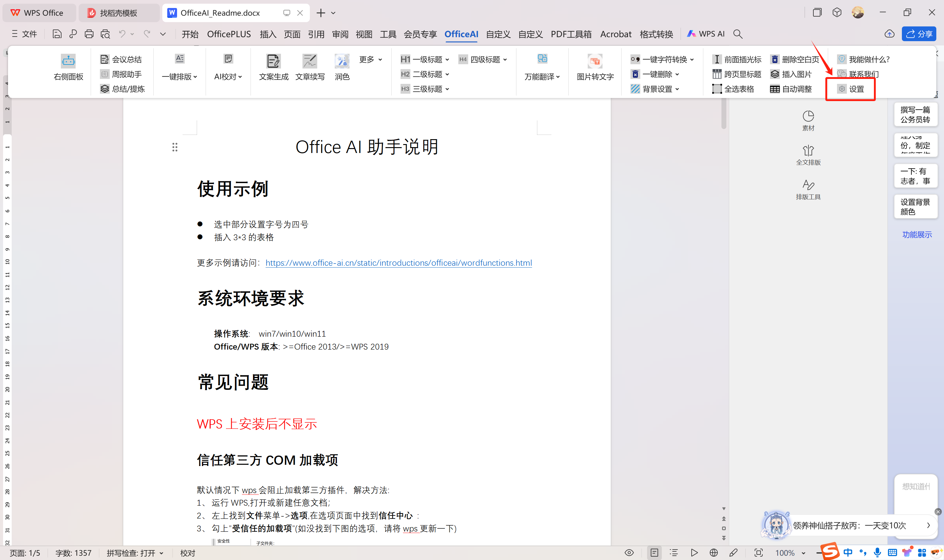Screen dimensions: 944x560
Task: Click the 功能展示 feature demo link
Action: [917, 235]
